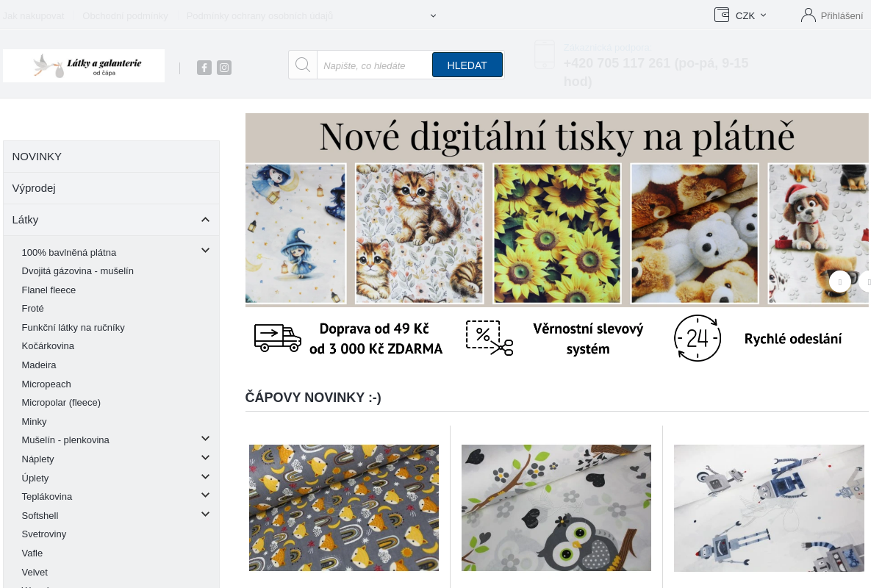Open the Výprodej menu item

(34, 188)
